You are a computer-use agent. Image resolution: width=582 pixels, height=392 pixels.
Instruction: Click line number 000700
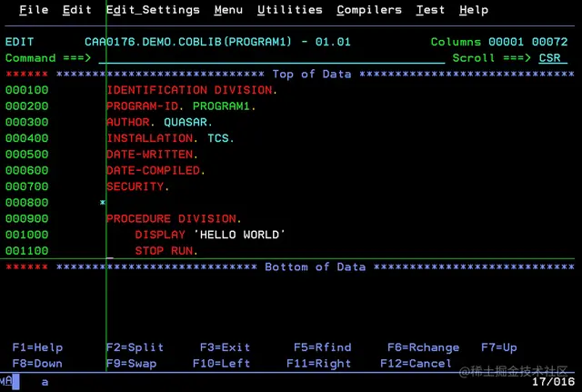[26, 186]
